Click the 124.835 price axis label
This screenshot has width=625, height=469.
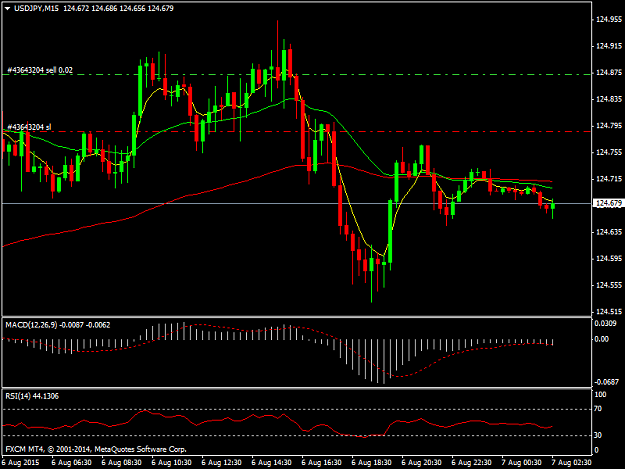click(x=608, y=99)
